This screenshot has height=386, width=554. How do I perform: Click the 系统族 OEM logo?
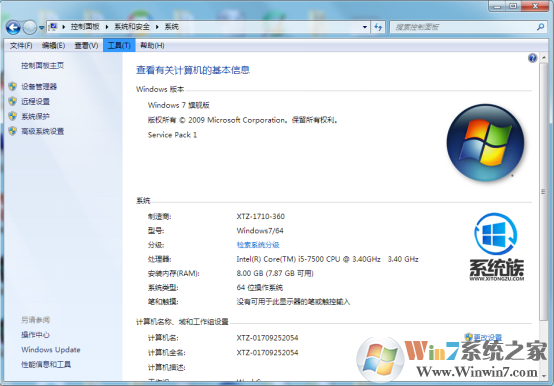tap(496, 247)
